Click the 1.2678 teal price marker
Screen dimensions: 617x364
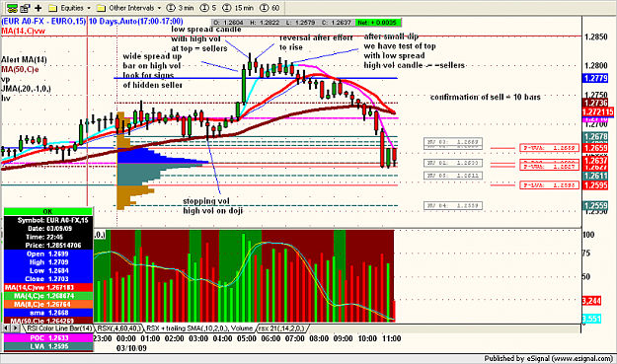click(595, 137)
